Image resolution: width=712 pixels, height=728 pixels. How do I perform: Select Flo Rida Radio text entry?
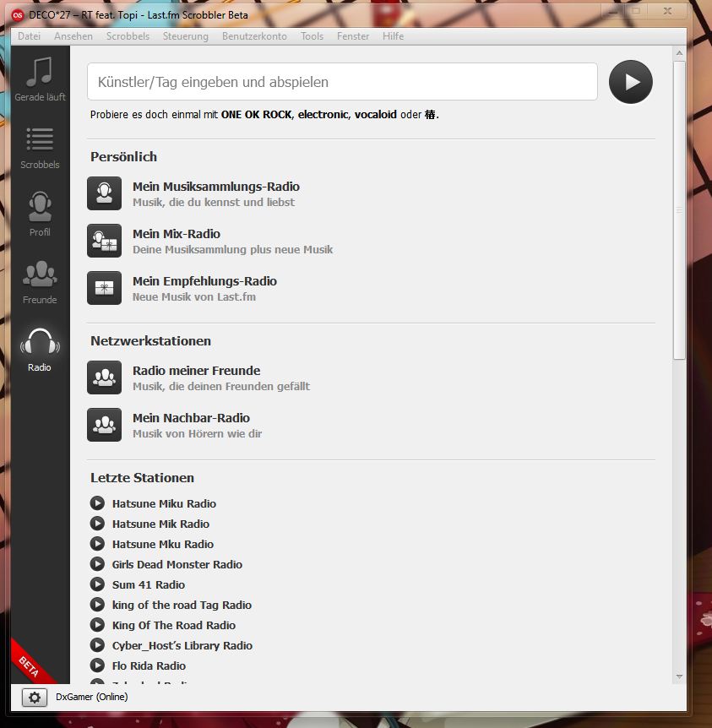(x=149, y=666)
